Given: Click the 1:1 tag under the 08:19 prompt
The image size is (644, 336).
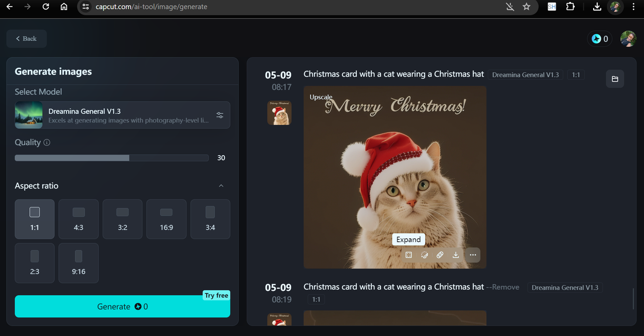Looking at the screenshot, I should click(x=316, y=299).
